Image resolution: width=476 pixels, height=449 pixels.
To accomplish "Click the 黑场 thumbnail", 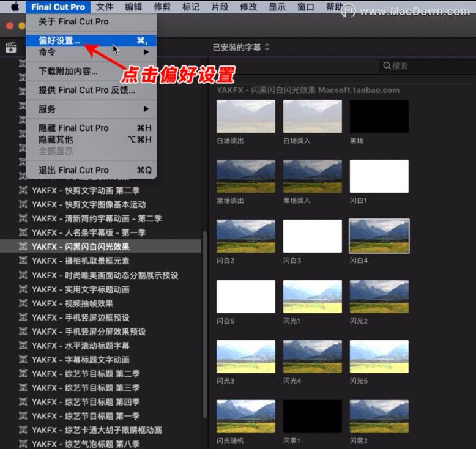I will [379, 116].
